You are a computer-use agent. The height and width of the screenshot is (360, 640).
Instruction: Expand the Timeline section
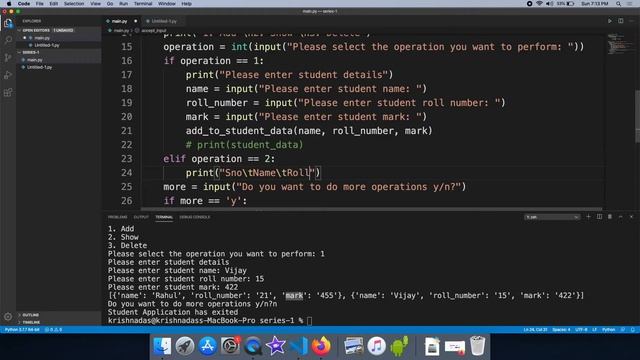click(x=31, y=322)
